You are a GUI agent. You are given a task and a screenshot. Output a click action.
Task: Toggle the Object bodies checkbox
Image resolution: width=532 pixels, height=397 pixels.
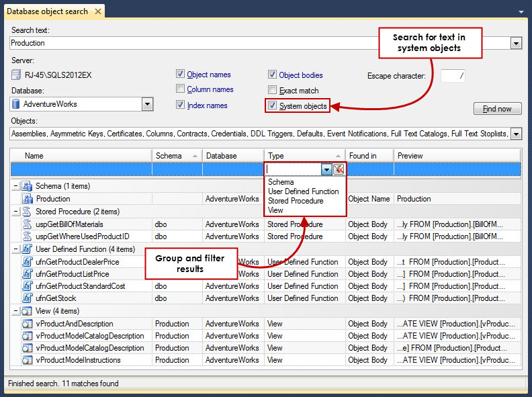(x=272, y=75)
